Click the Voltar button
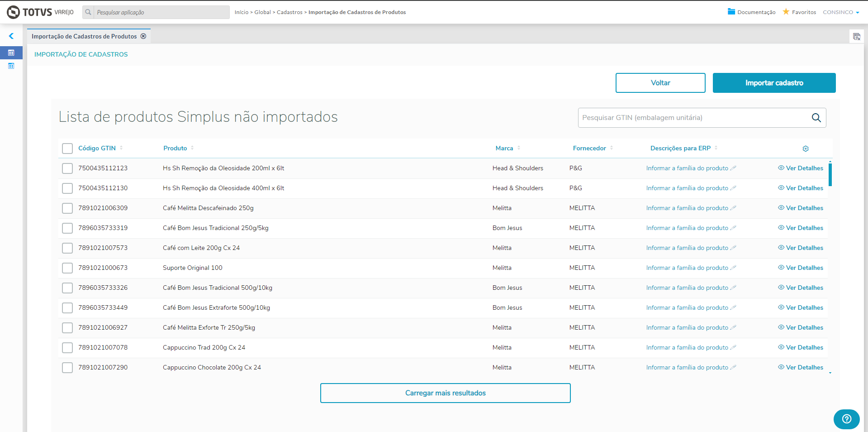This screenshot has width=868, height=432. [660, 83]
